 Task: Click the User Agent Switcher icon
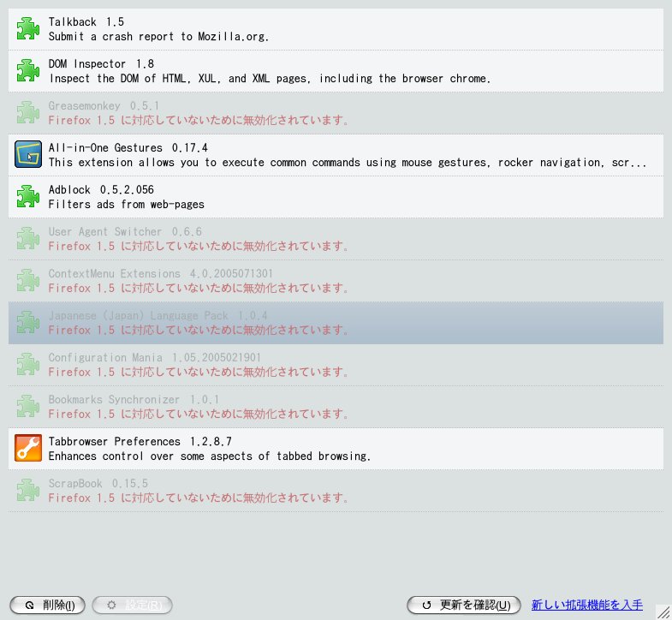(x=28, y=238)
